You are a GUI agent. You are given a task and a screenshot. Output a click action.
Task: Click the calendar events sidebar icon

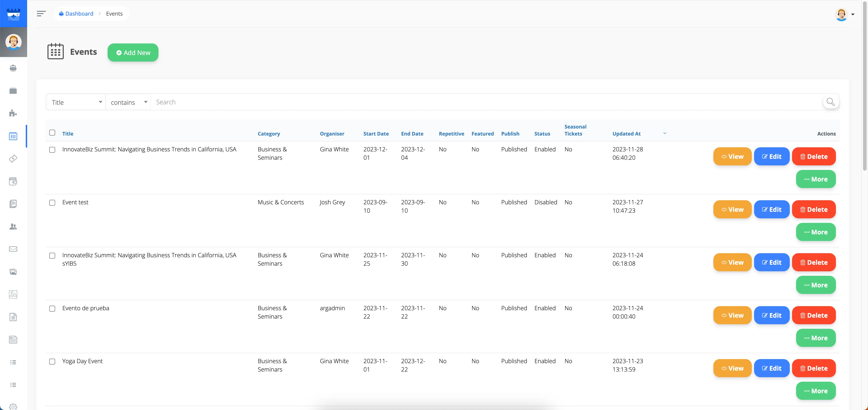(13, 136)
